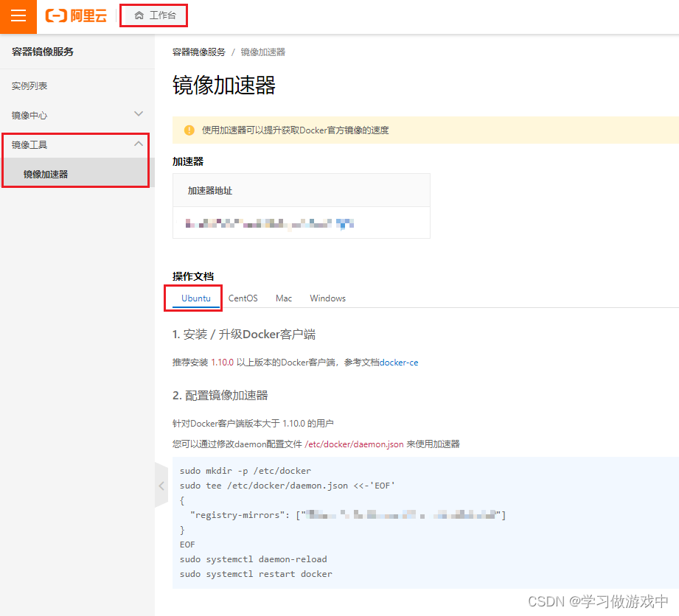Click the 'sudo systemctl daemon-reload' line
Image resolution: width=679 pixels, height=616 pixels.
tap(254, 559)
